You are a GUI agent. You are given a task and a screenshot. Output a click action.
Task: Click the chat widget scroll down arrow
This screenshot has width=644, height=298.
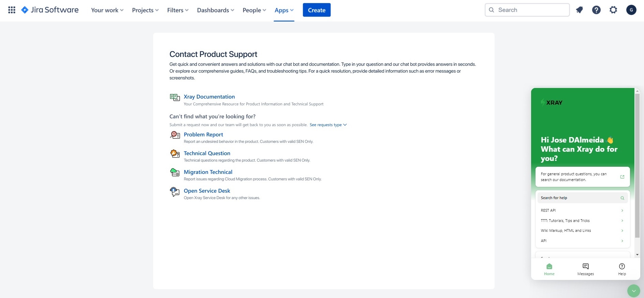pos(637,255)
